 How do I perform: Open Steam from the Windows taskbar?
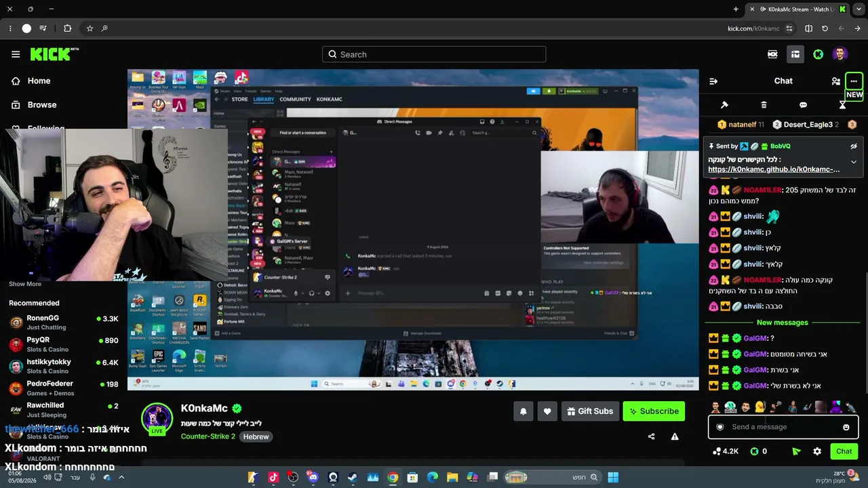[x=353, y=477]
